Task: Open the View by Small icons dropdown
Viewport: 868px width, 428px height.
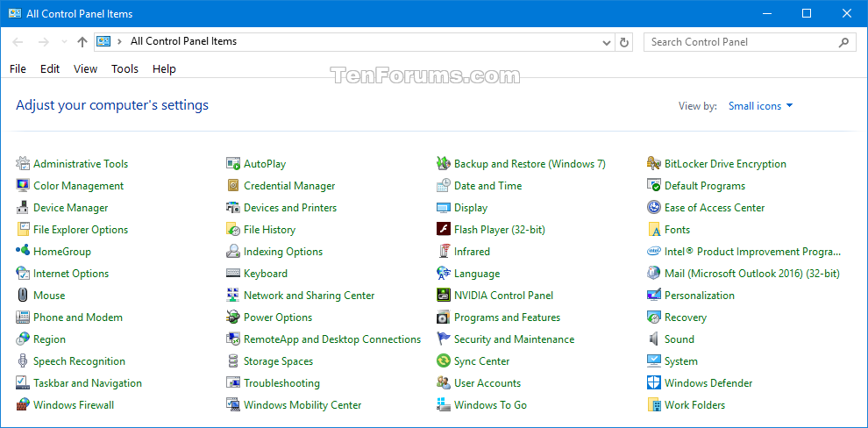Action: tap(761, 106)
